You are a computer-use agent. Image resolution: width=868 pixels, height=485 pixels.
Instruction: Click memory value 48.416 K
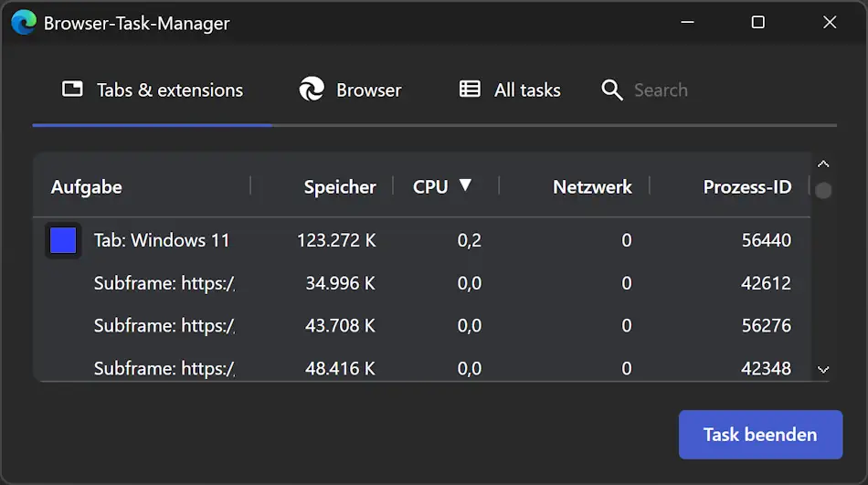(x=341, y=368)
